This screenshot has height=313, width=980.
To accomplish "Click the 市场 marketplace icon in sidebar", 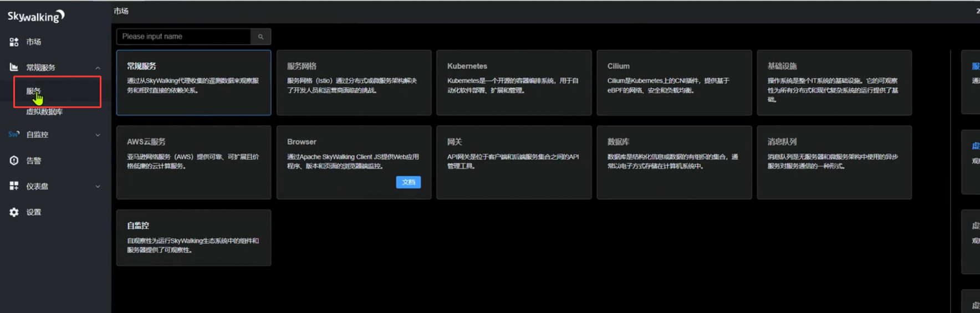I will point(14,42).
